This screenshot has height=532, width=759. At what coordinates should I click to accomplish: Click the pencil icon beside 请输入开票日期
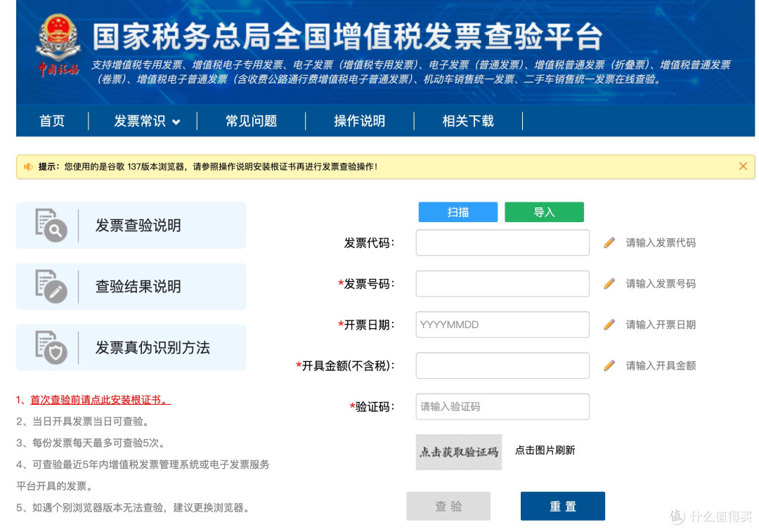point(609,325)
